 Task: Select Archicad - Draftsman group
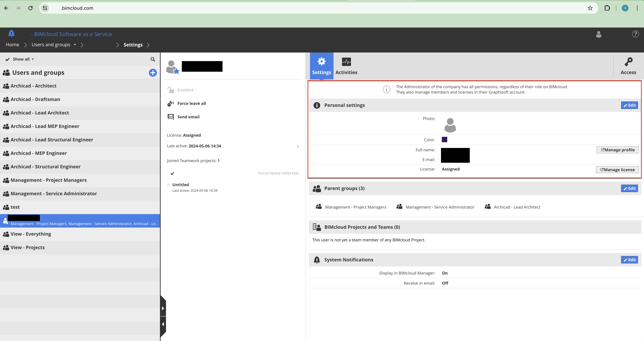pyautogui.click(x=80, y=100)
